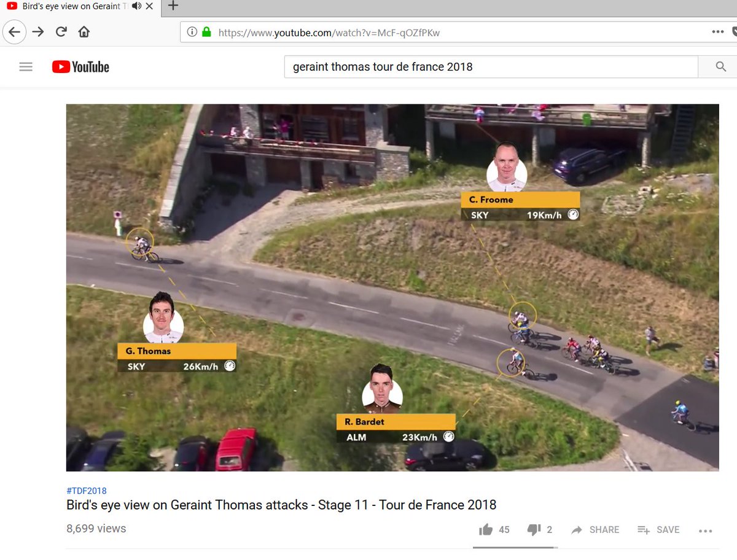Image resolution: width=737 pixels, height=560 pixels.
Task: Go to YouTube home via the logo
Action: (x=80, y=67)
